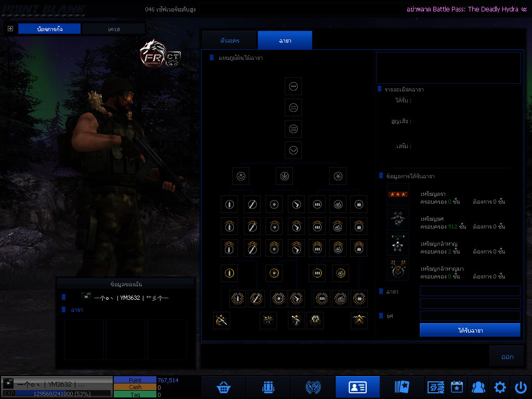This screenshot has height=399, width=532.
Task: Click the ออก exit button
Action: tap(507, 356)
